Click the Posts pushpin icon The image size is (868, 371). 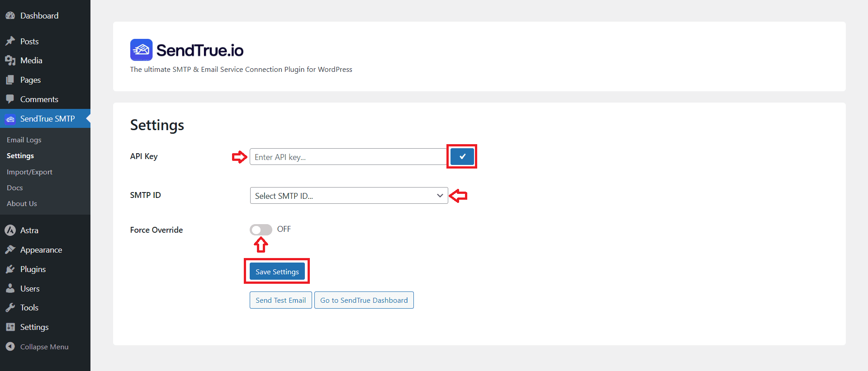10,41
